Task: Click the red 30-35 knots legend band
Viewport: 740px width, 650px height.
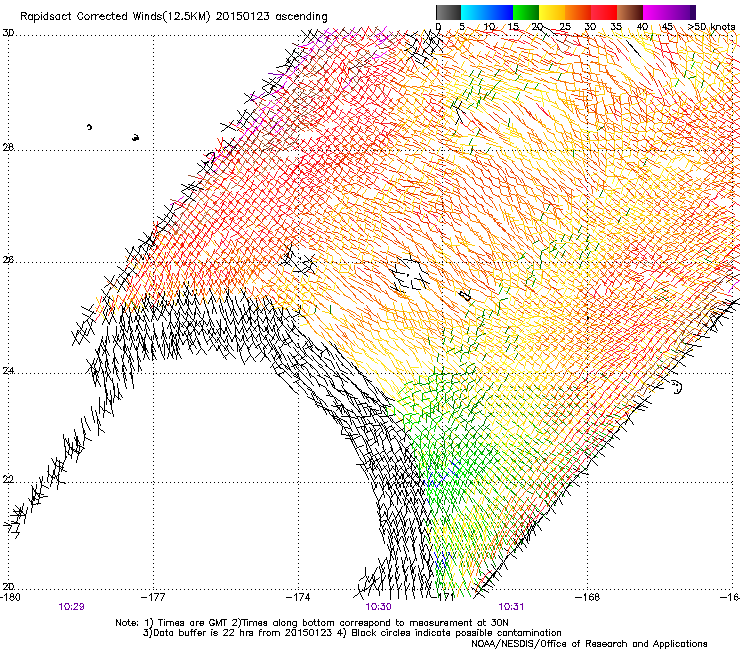Action: (604, 12)
